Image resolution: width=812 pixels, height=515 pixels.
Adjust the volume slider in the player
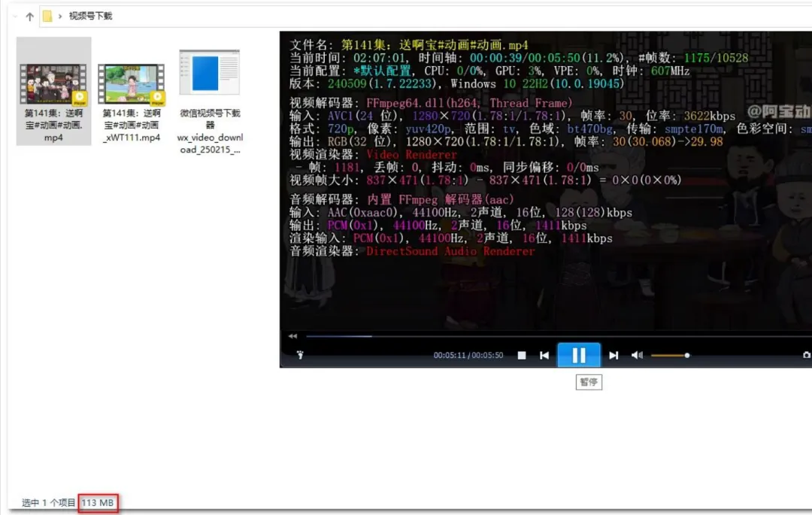(670, 356)
